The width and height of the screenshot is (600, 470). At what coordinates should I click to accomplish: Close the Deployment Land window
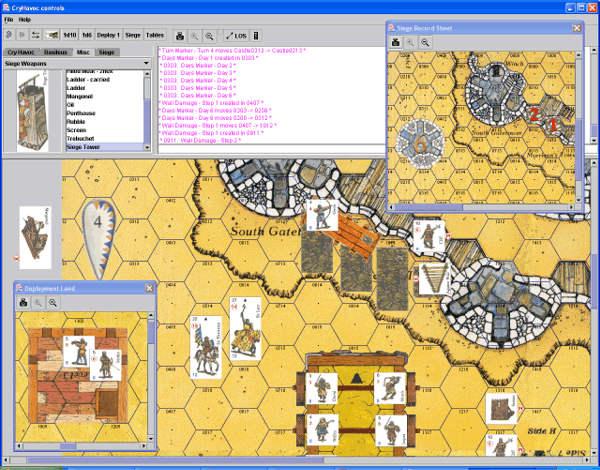click(149, 288)
